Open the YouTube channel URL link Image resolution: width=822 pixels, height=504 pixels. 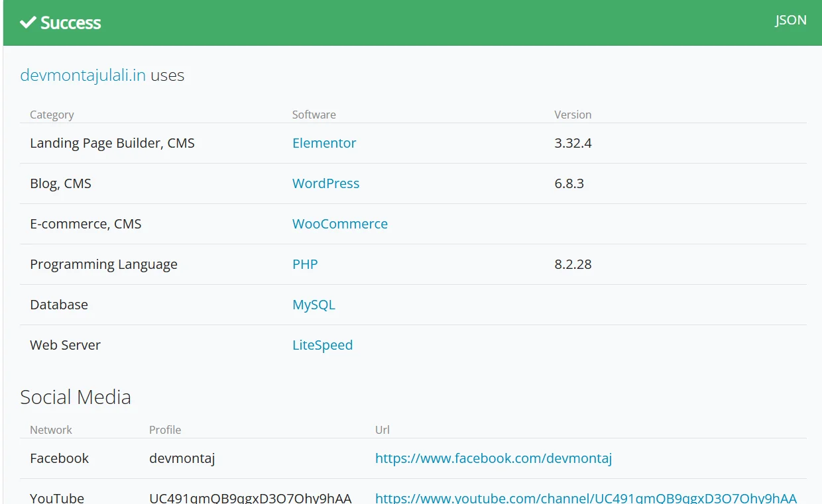(x=586, y=497)
